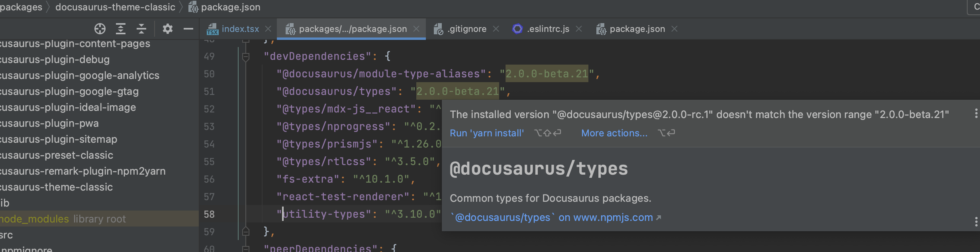Screen dimensions: 980x252
Task: Click docusaurus-theme-classic in the breadcrumb path
Action: click(115, 7)
